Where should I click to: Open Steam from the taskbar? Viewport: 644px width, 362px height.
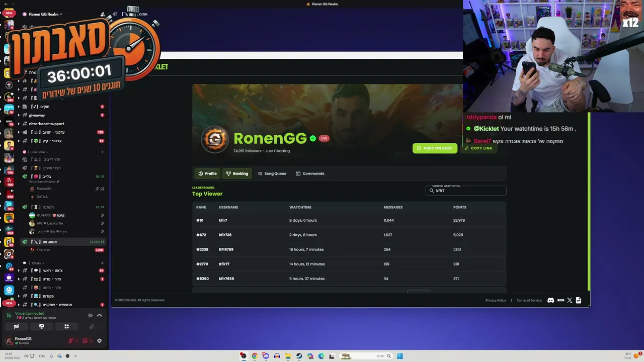tap(299, 356)
